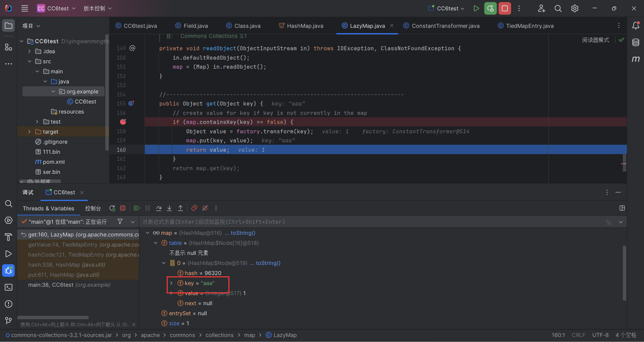Open the Maven tool window
This screenshot has height=342, width=644.
tap(636, 59)
